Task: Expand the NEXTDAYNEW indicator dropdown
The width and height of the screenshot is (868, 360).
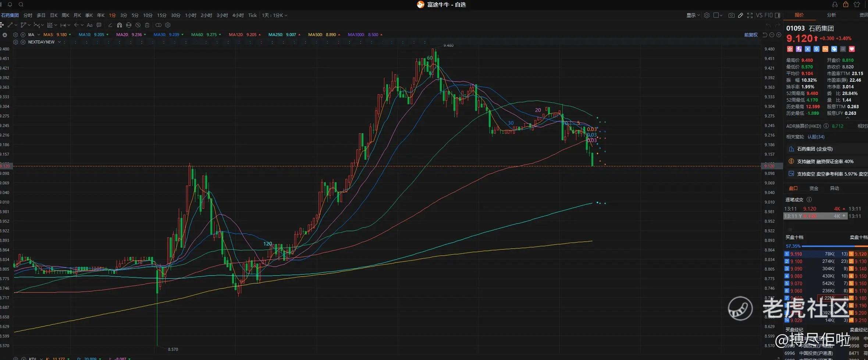Action: [x=59, y=42]
